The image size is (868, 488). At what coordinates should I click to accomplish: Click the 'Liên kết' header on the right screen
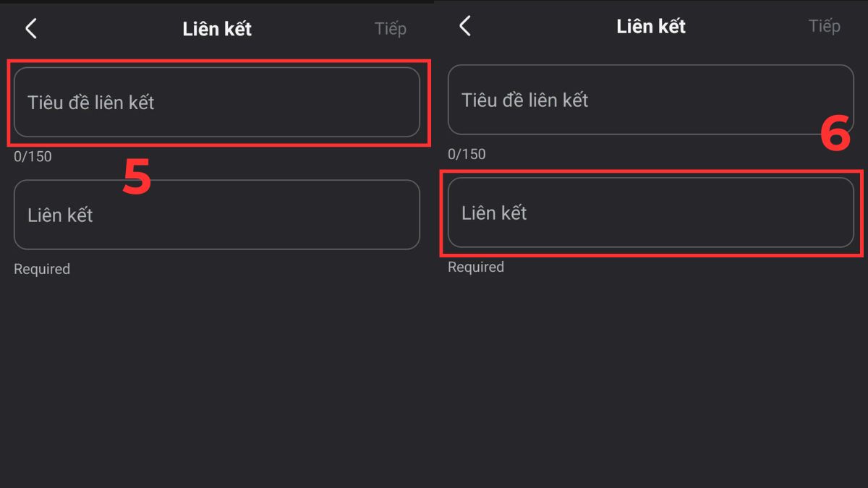point(651,25)
